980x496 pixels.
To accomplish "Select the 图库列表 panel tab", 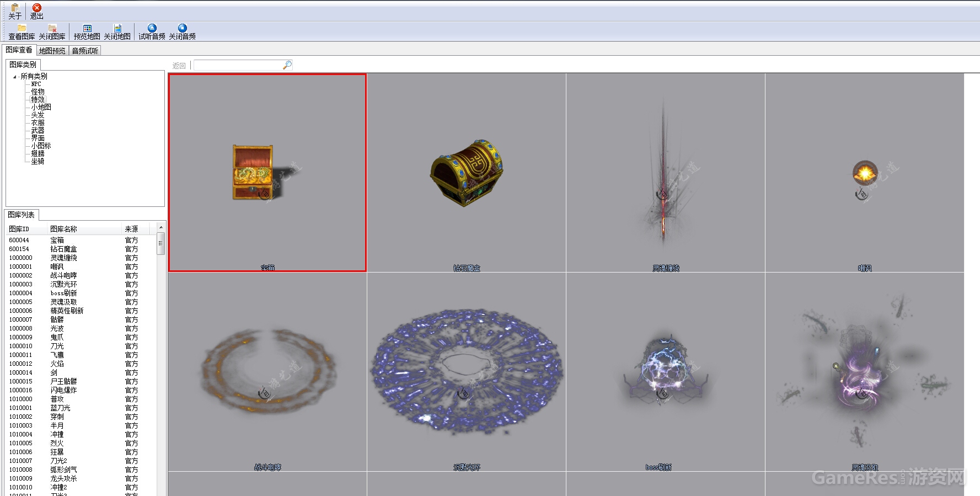I will point(22,215).
